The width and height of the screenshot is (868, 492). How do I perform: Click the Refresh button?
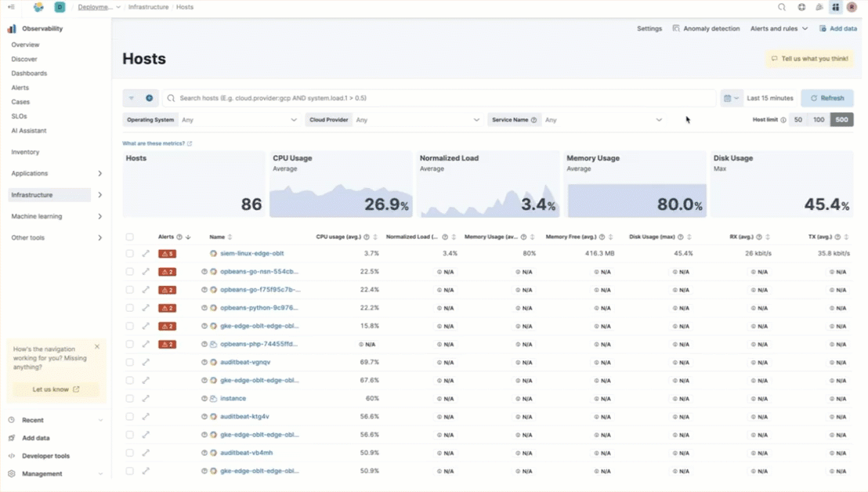click(x=827, y=98)
